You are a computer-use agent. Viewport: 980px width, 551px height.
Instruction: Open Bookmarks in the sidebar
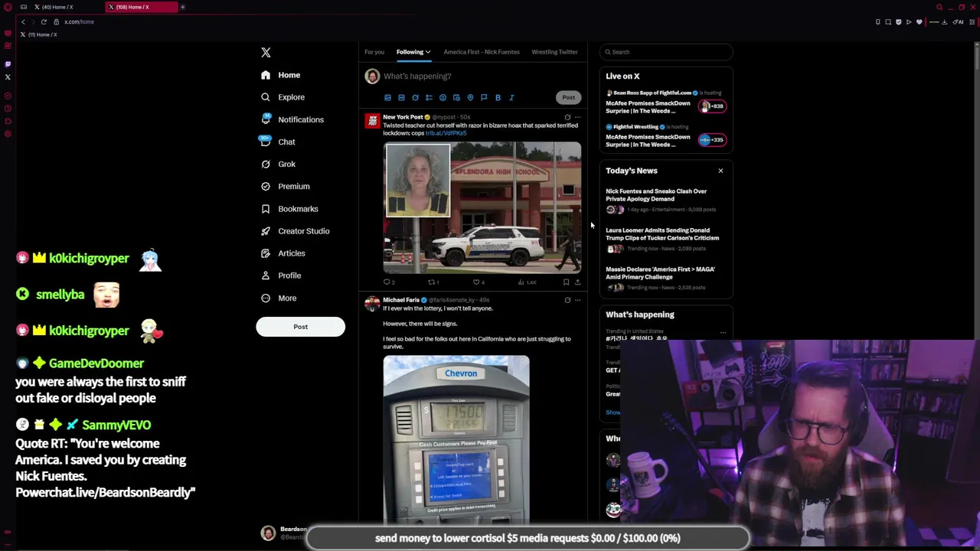coord(289,208)
